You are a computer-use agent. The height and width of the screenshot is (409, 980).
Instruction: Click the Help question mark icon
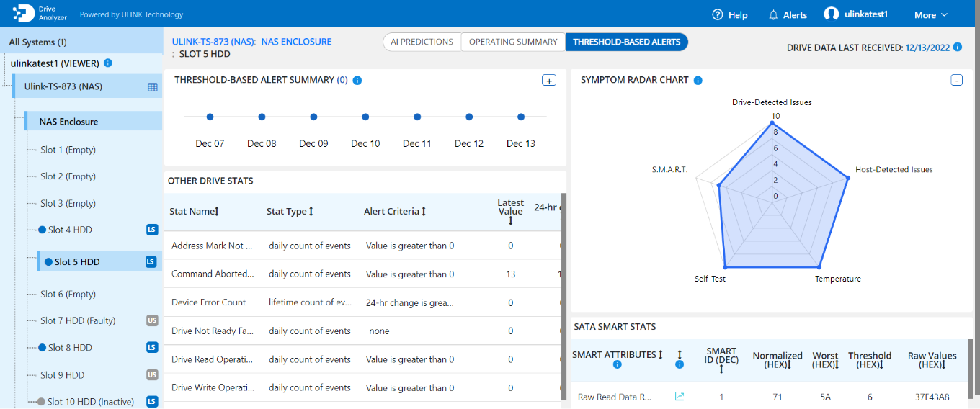click(717, 14)
